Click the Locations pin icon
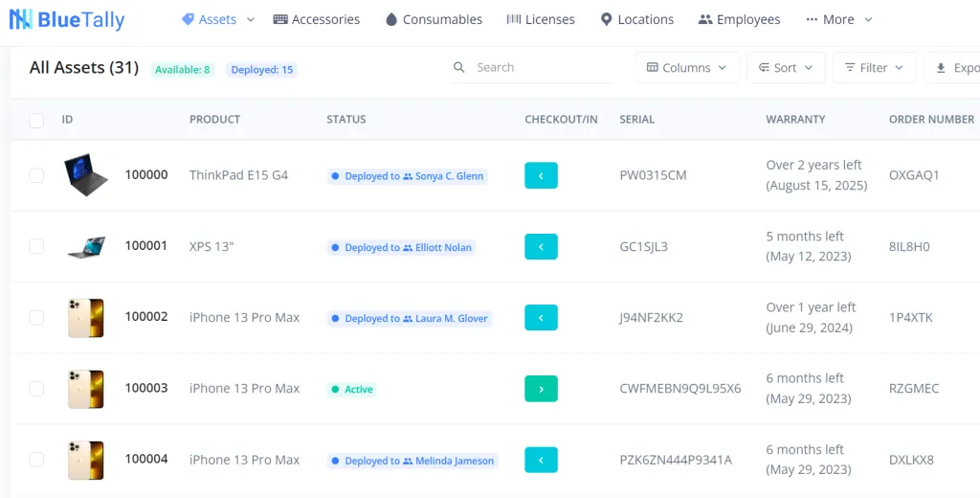Image resolution: width=980 pixels, height=498 pixels. pyautogui.click(x=606, y=19)
